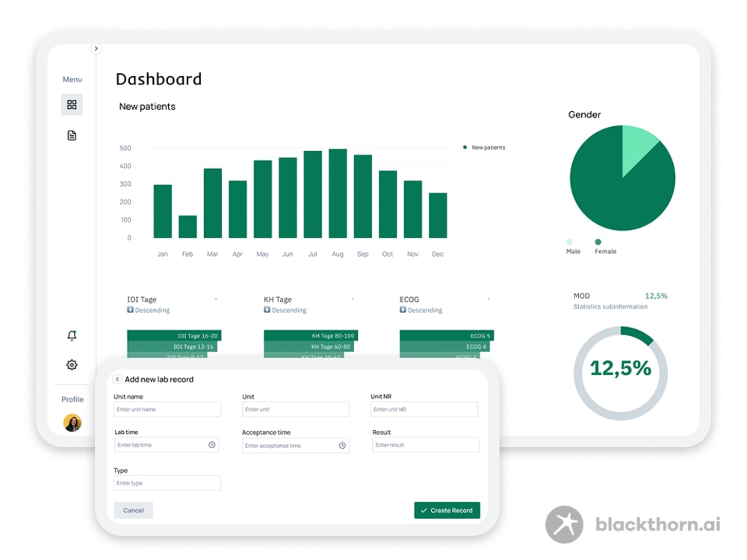Select the KH Tage 80-100 bar

coord(311,335)
